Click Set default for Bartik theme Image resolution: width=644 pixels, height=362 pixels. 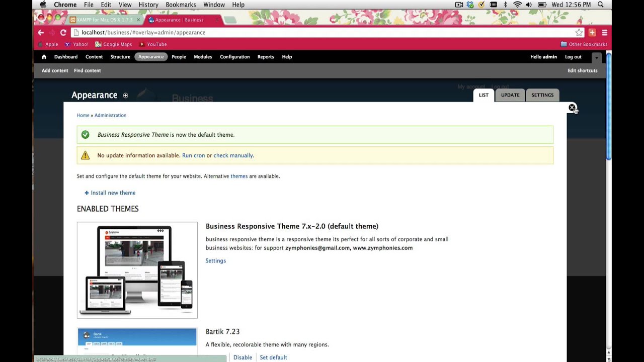pyautogui.click(x=273, y=357)
